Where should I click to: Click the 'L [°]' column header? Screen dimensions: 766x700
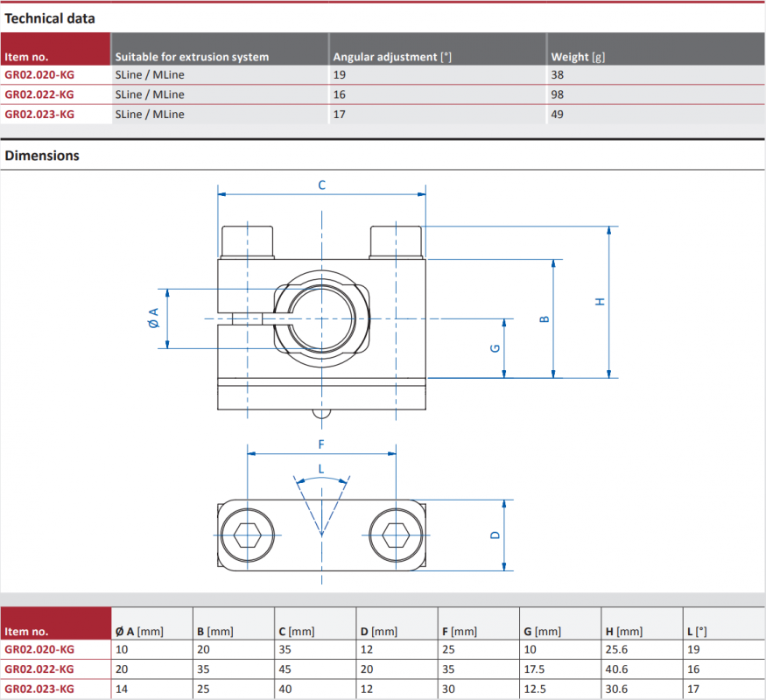pos(697,631)
